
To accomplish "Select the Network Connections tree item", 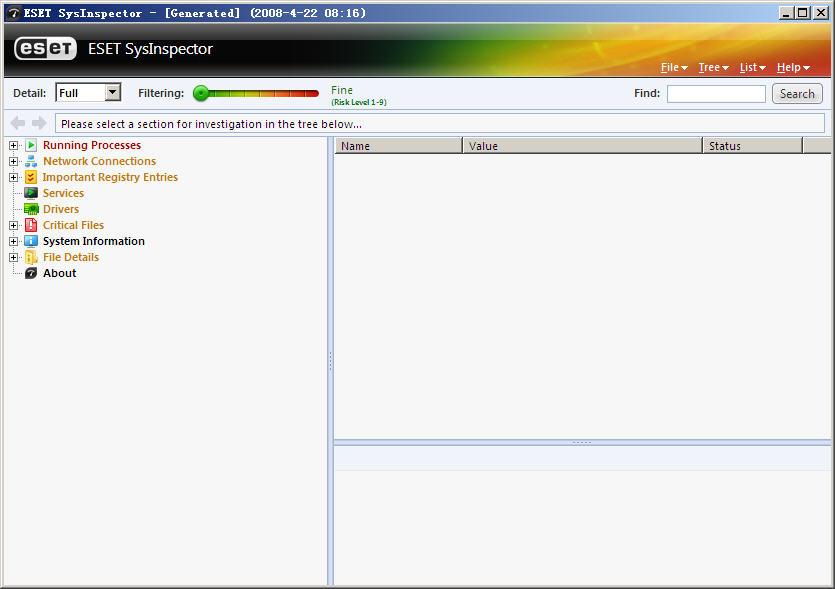I will [99, 161].
